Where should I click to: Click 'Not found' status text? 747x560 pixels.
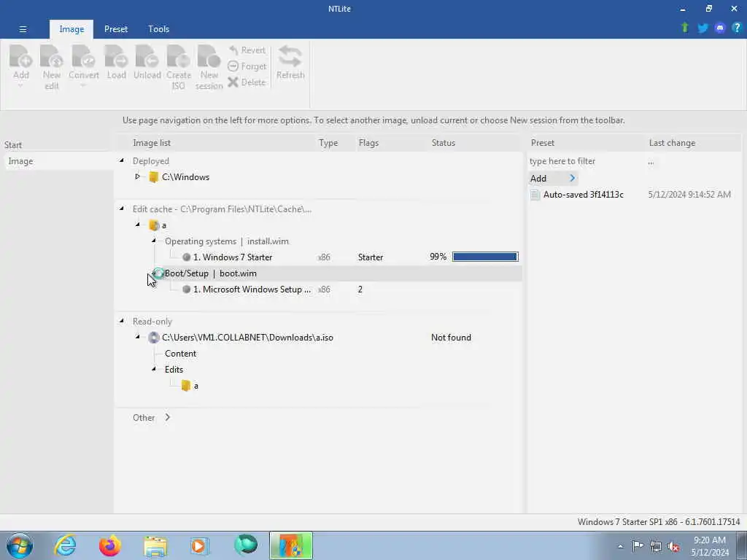coord(451,337)
